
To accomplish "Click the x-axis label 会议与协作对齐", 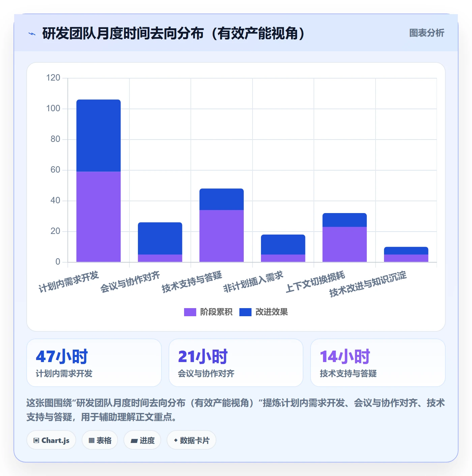I will pos(130,281).
